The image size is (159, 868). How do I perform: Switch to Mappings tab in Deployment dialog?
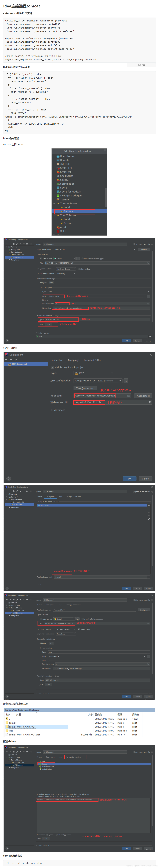[x=74, y=360]
